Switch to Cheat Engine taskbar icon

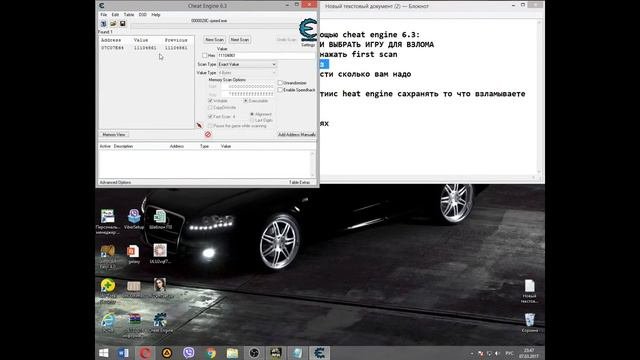click(319, 353)
